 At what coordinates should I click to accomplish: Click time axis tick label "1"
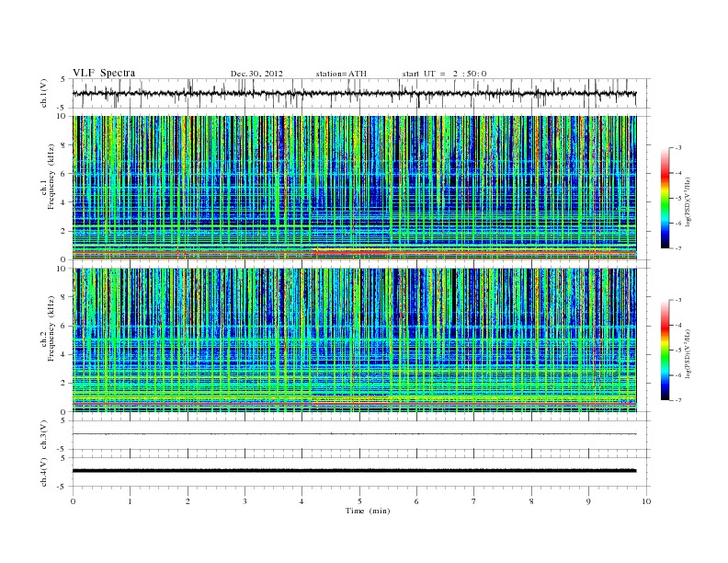[130, 501]
